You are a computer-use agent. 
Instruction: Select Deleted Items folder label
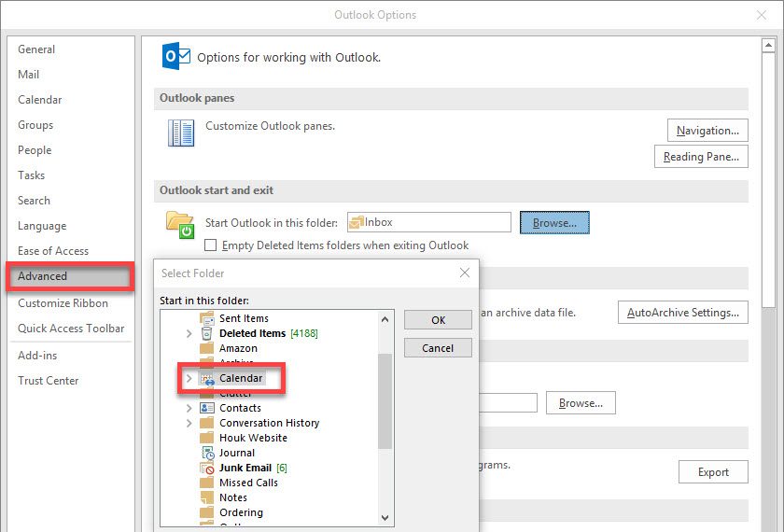pyautogui.click(x=253, y=333)
